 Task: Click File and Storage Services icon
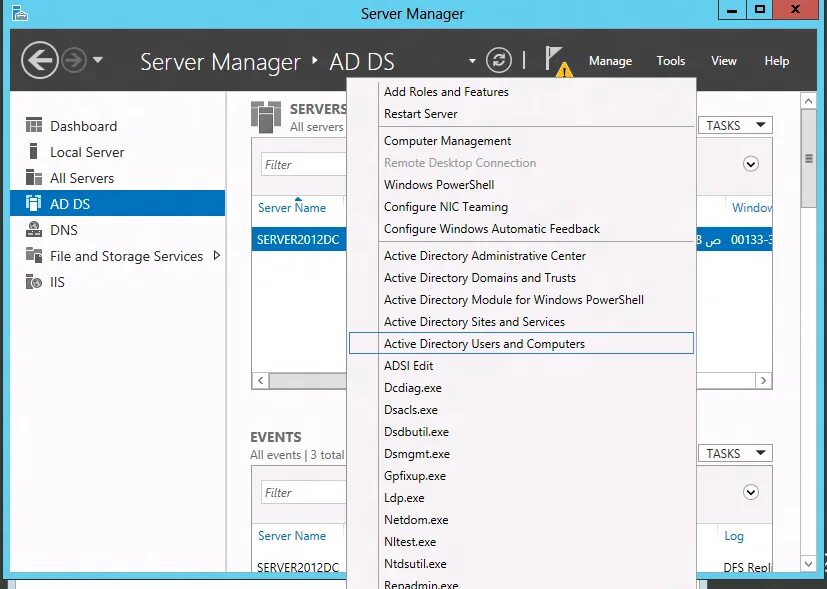click(x=34, y=256)
